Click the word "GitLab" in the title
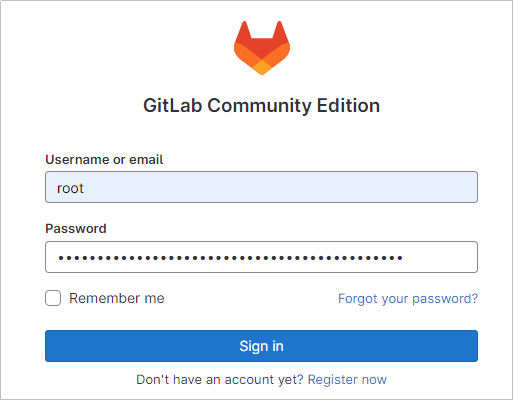This screenshot has width=513, height=400. pyautogui.click(x=173, y=106)
